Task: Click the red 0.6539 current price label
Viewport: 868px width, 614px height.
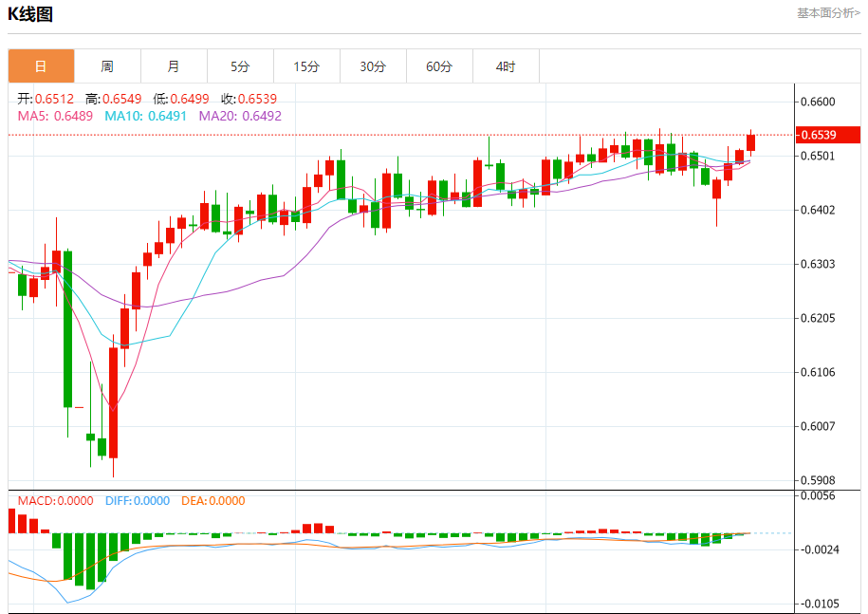Action: [x=827, y=135]
